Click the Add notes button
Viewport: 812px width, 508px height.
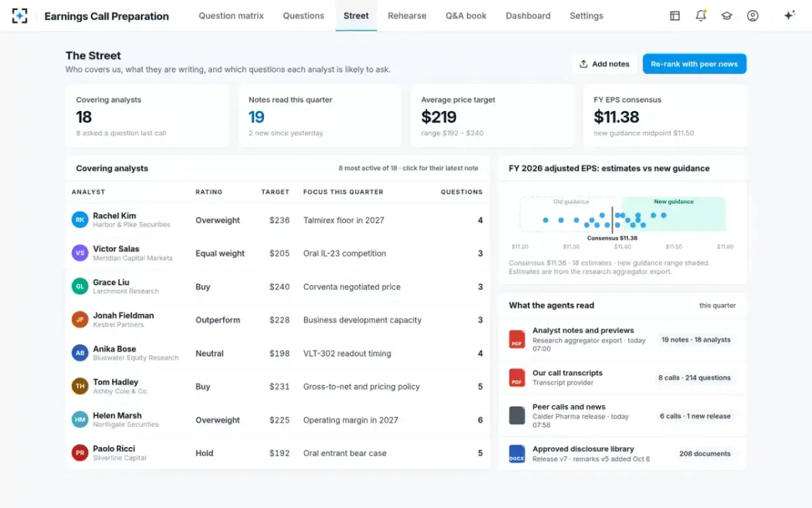coord(604,64)
